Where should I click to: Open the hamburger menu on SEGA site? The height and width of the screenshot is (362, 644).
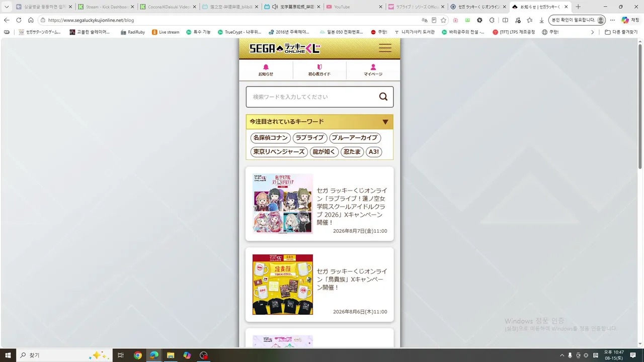pos(385,48)
